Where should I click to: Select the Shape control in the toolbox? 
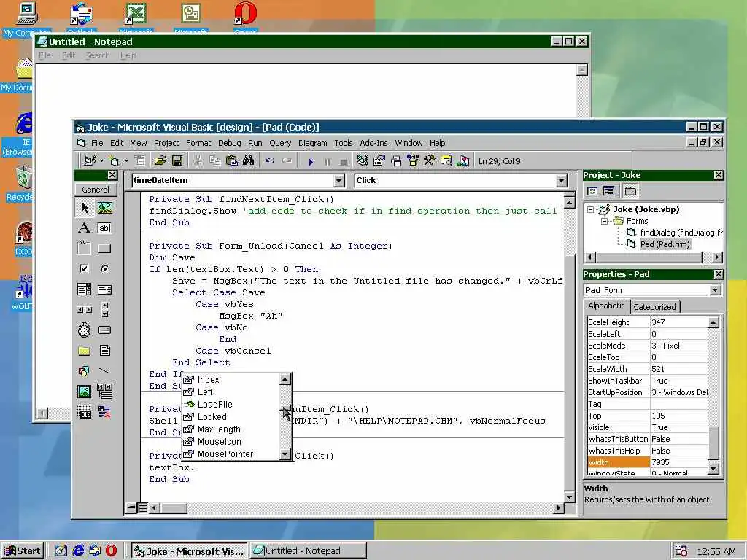point(85,371)
